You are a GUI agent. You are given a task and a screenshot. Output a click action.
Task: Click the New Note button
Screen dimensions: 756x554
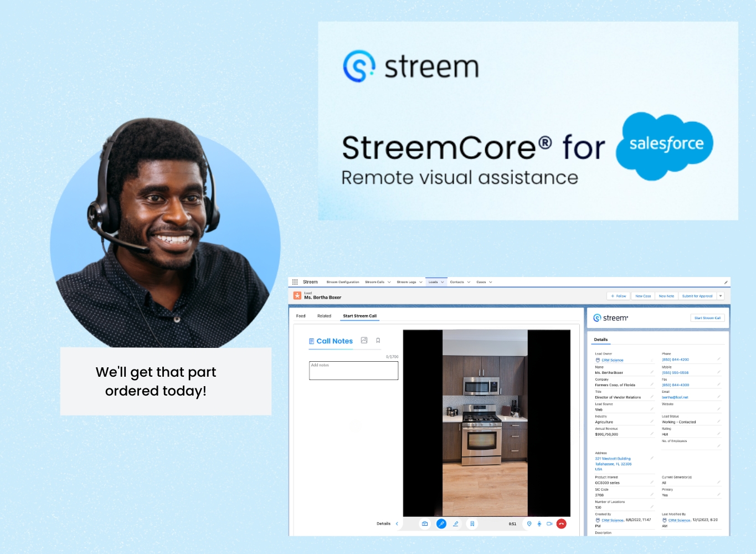[x=666, y=296]
